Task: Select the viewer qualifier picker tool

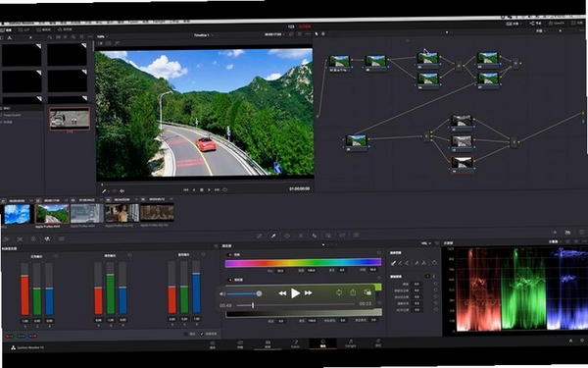Action: pos(104,191)
